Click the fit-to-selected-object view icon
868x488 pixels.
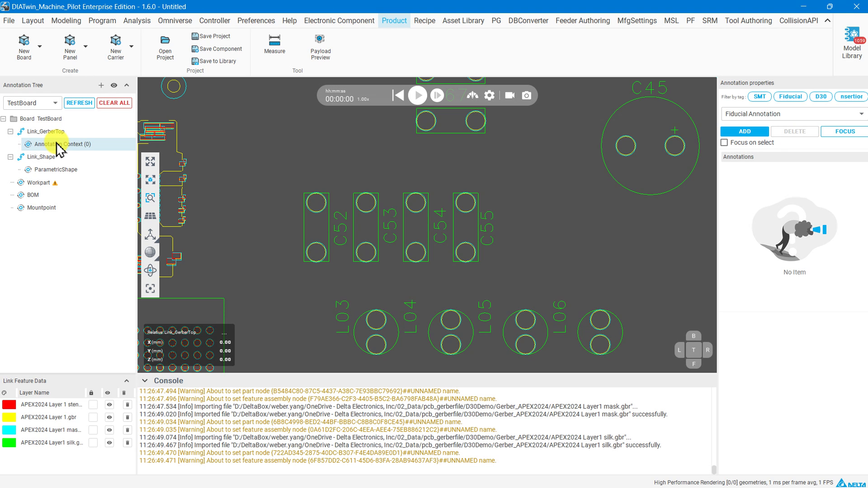(150, 180)
